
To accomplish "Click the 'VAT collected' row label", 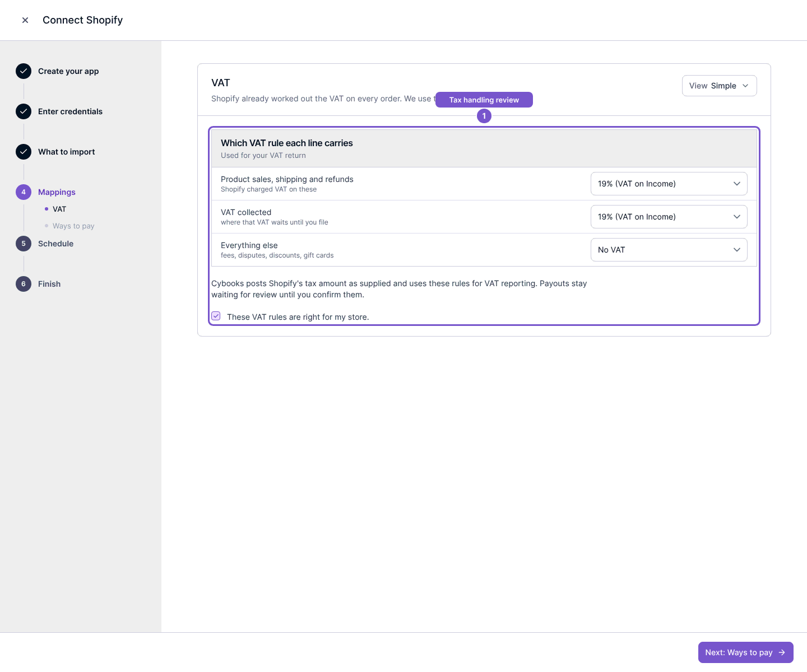I will (x=246, y=212).
